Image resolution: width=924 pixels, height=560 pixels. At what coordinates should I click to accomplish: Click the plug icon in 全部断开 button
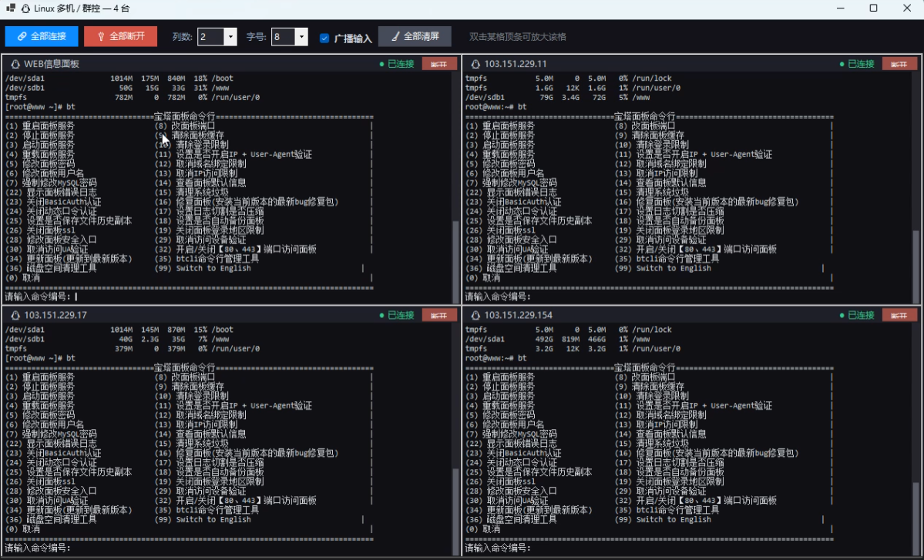[101, 36]
